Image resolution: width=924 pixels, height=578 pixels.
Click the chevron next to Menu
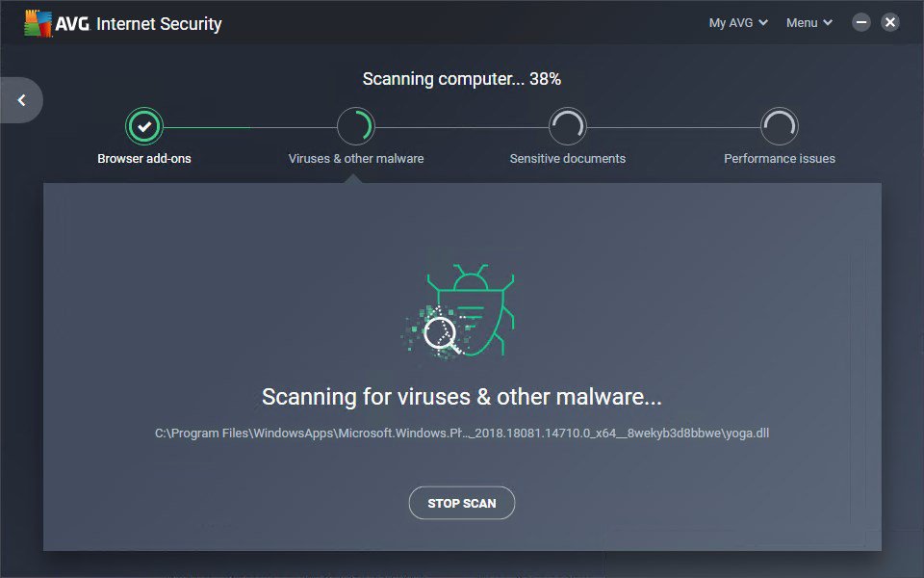click(828, 23)
